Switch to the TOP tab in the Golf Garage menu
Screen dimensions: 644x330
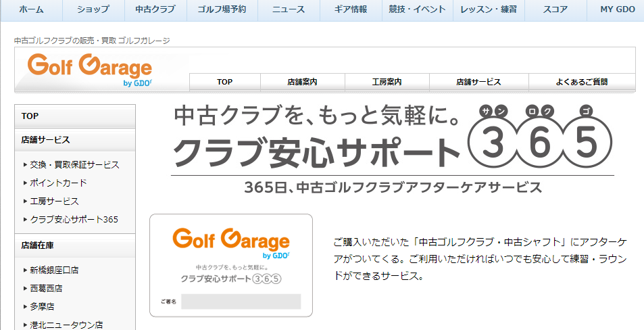(x=224, y=82)
